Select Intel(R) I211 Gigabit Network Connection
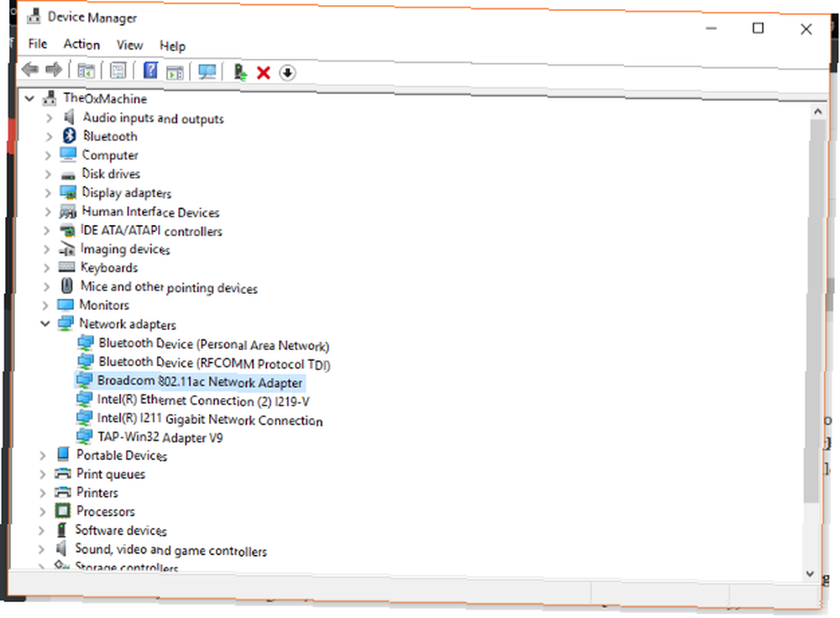This screenshot has width=840, height=618. [209, 419]
